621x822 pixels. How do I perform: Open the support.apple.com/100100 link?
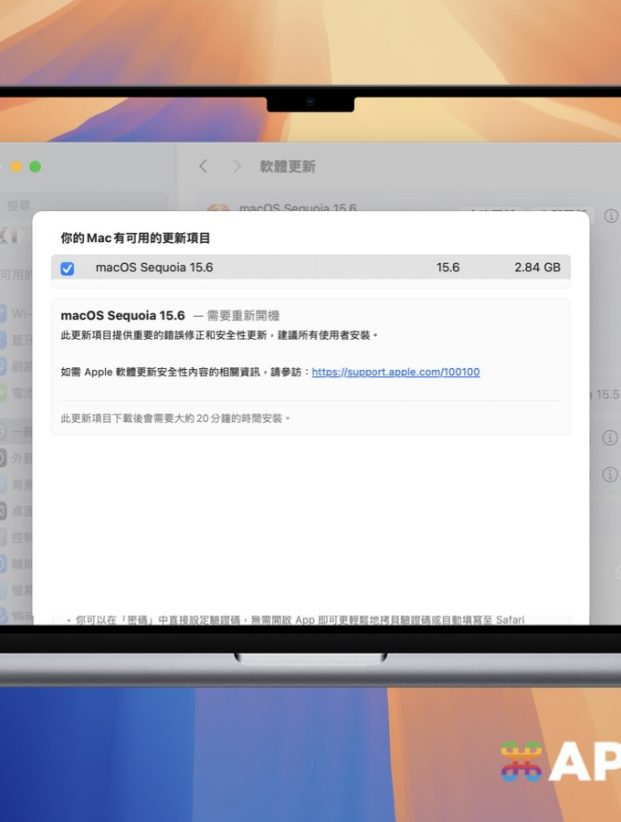pos(395,372)
